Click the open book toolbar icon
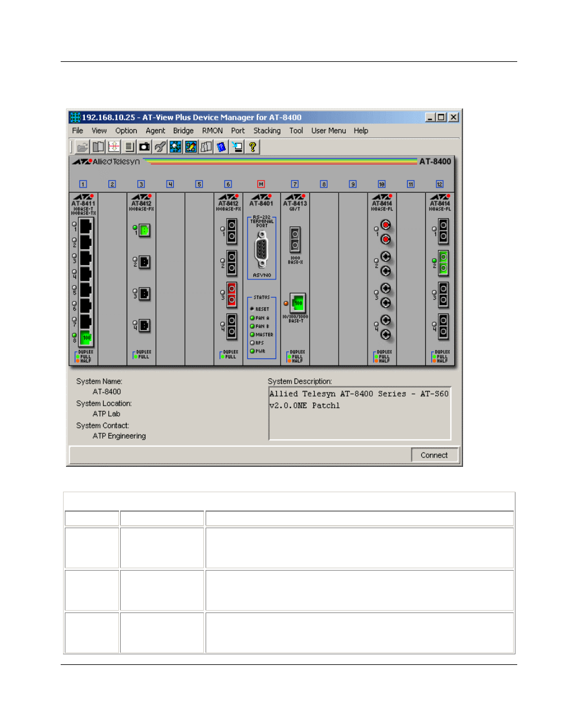This screenshot has height=728, width=562. (98, 147)
